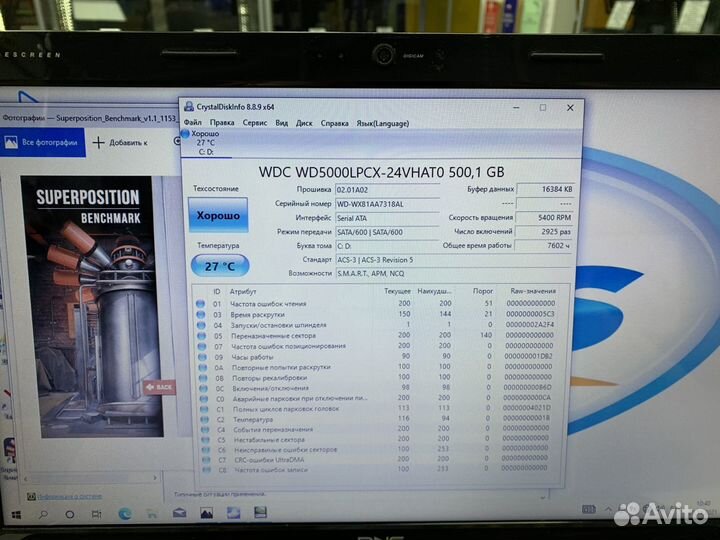
Task: Open the Сервис menu
Action: (255, 123)
